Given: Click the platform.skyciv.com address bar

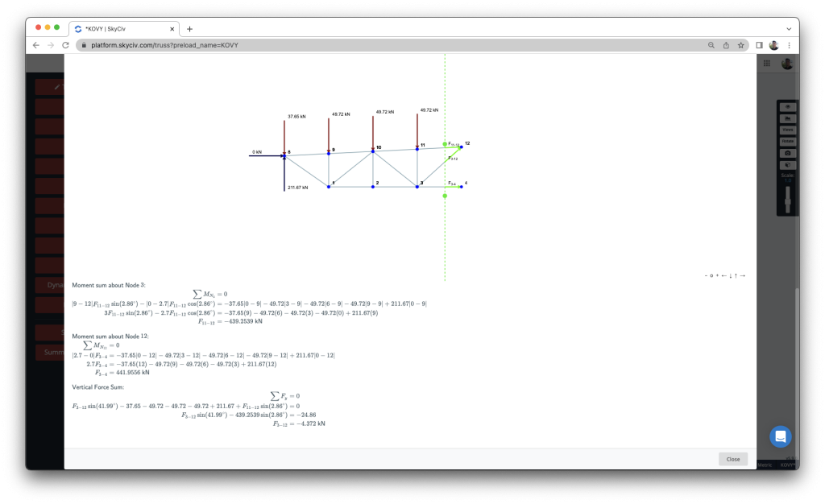Looking at the screenshot, I should (161, 45).
